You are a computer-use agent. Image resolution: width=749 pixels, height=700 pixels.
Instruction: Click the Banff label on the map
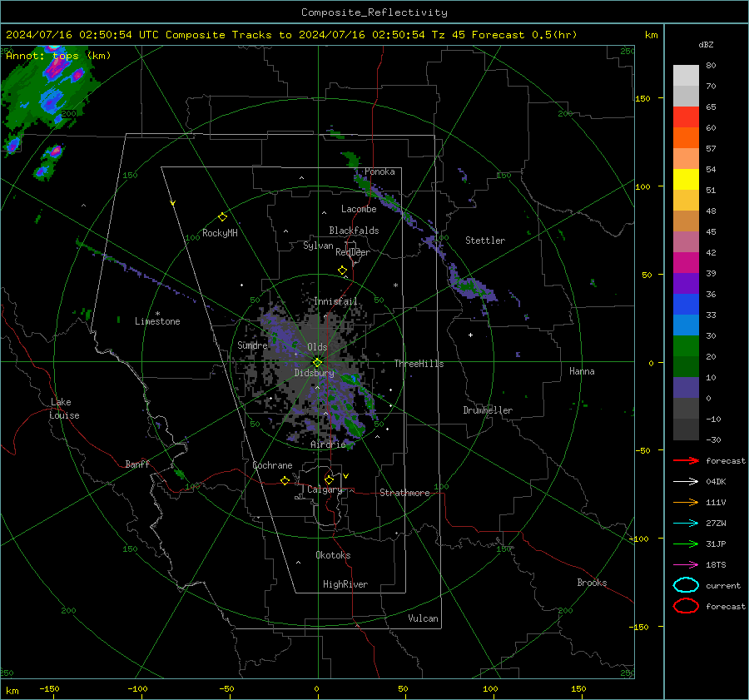(x=137, y=464)
